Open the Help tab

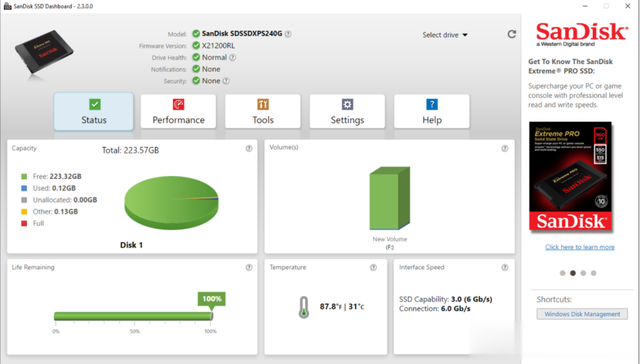pyautogui.click(x=432, y=111)
